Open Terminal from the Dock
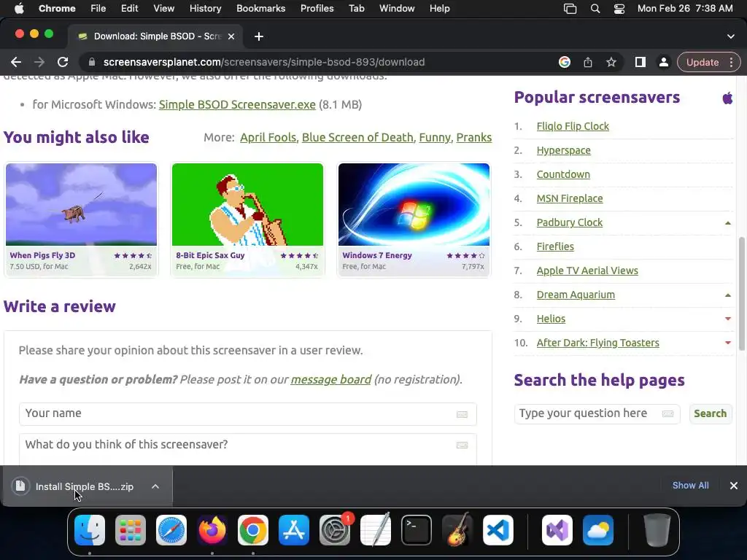 coord(417,530)
